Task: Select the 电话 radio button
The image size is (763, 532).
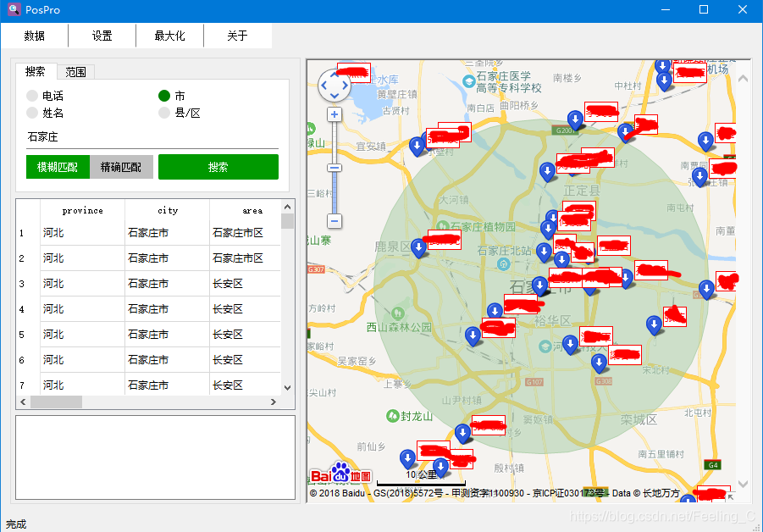Action: [32, 96]
